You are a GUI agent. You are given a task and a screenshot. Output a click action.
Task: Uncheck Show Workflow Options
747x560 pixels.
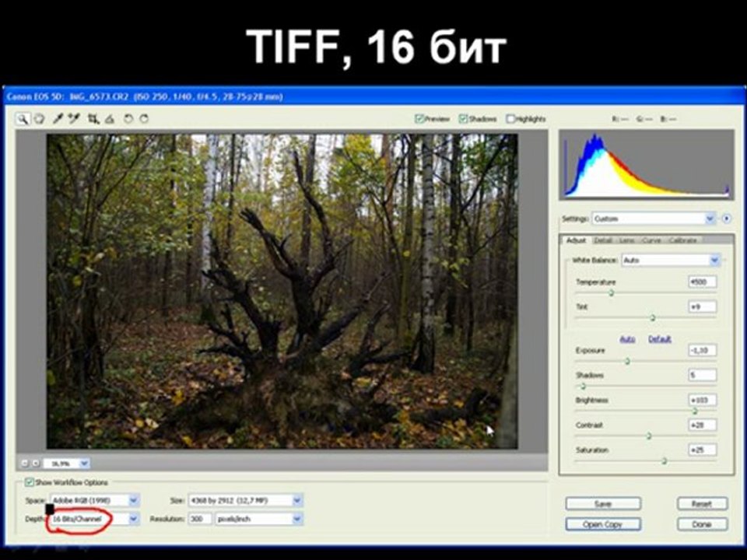(30, 482)
